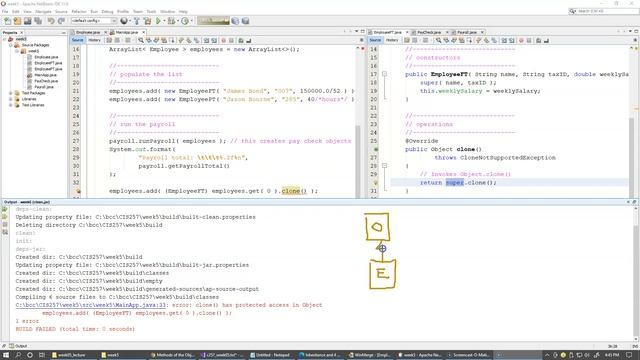Select Payroll.java in Projects tree
The image size is (640, 360).
(x=44, y=87)
